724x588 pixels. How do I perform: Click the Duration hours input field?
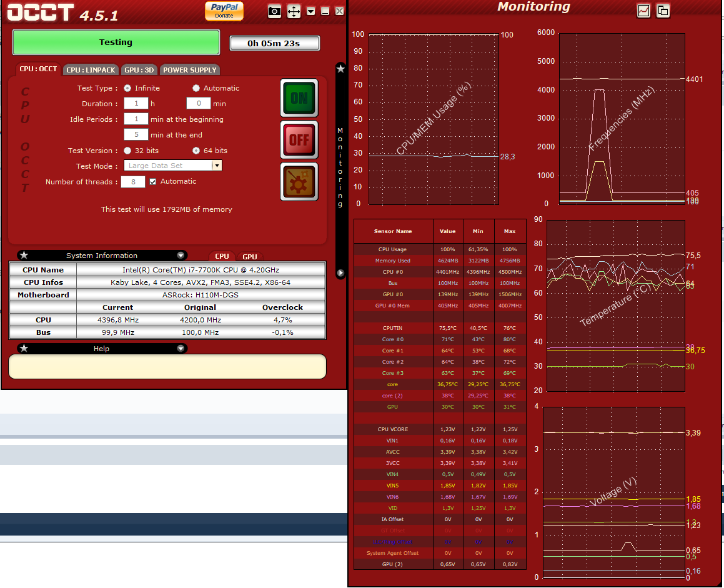136,104
